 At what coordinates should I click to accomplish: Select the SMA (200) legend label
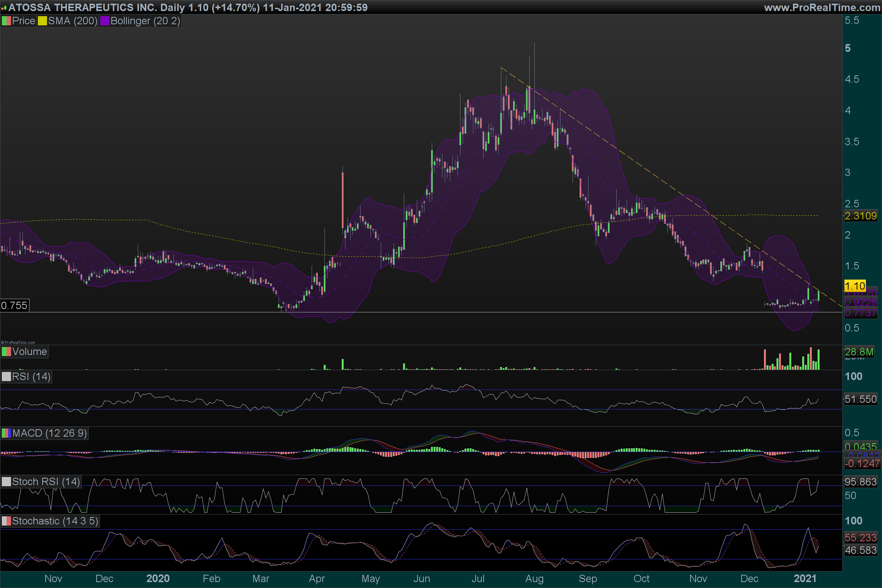coord(72,21)
